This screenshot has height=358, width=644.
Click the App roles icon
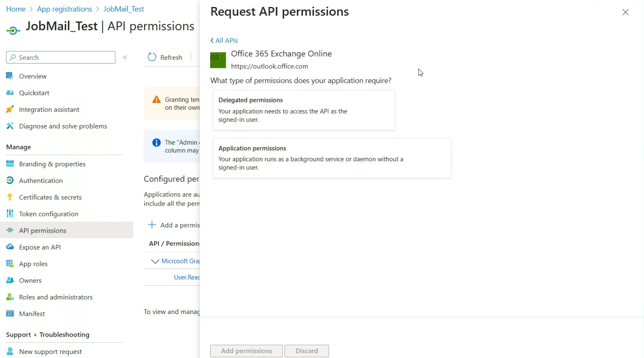point(10,263)
